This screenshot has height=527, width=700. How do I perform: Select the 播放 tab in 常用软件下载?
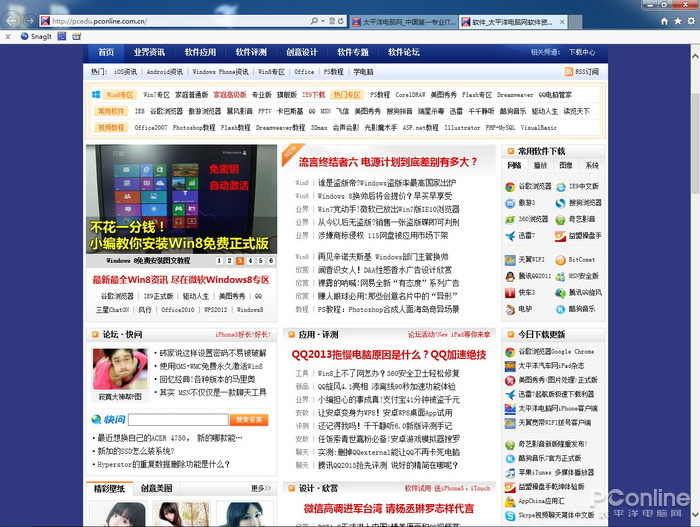540,165
